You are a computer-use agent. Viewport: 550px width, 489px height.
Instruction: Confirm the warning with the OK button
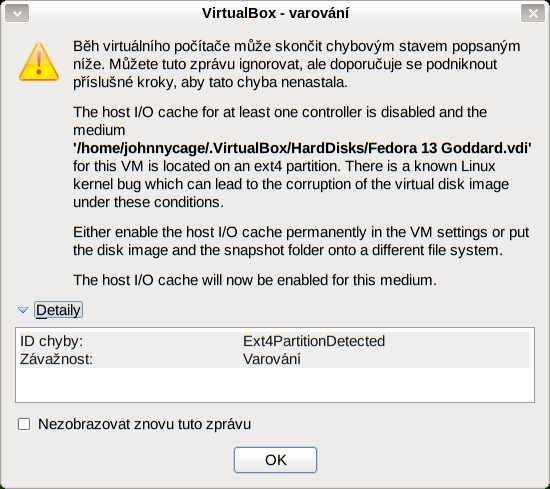point(275,460)
